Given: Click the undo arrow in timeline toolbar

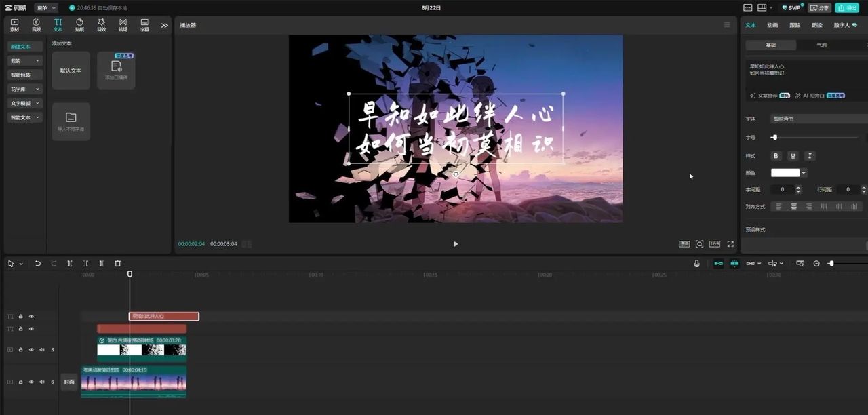Looking at the screenshot, I should pyautogui.click(x=38, y=264).
